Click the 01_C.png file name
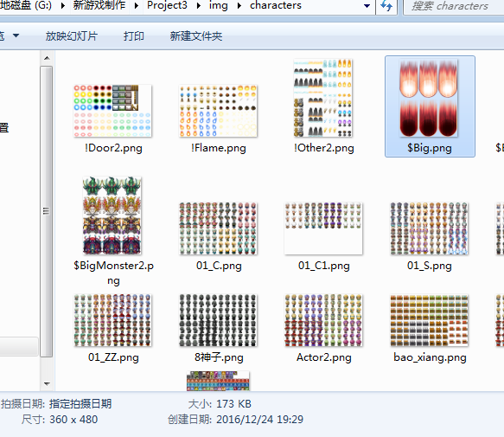The image size is (504, 437). [219, 266]
